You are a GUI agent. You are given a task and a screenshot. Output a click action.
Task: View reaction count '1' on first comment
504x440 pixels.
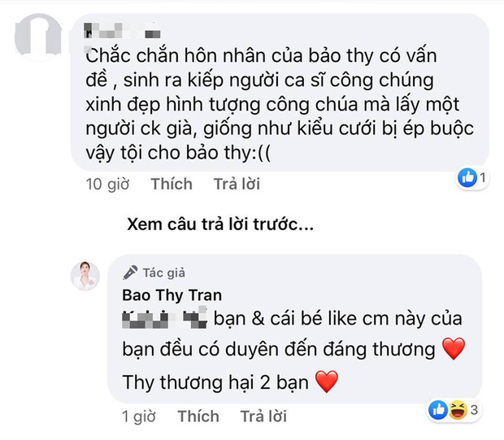pos(481,177)
